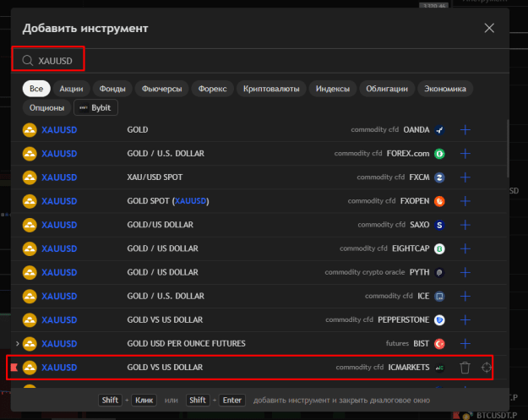
Task: Click the FXCM exchange logo
Action: pos(439,177)
